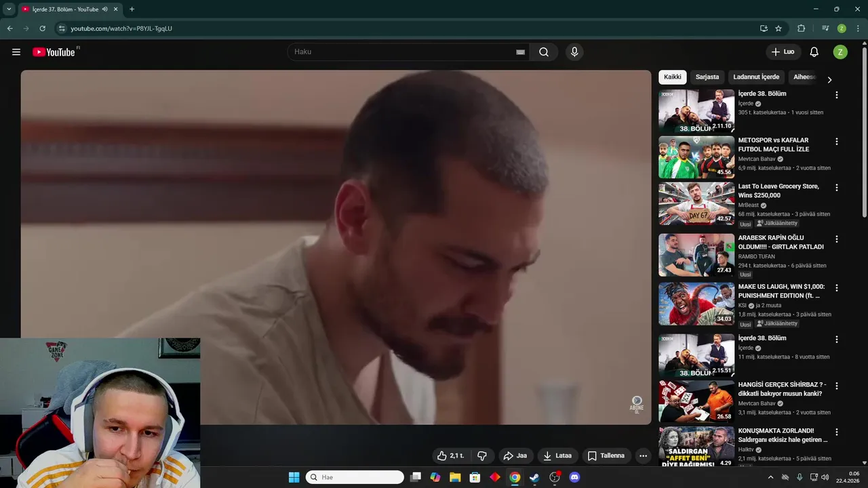The height and width of the screenshot is (488, 868).
Task: Select the Kaikki filter chip
Action: tap(673, 77)
